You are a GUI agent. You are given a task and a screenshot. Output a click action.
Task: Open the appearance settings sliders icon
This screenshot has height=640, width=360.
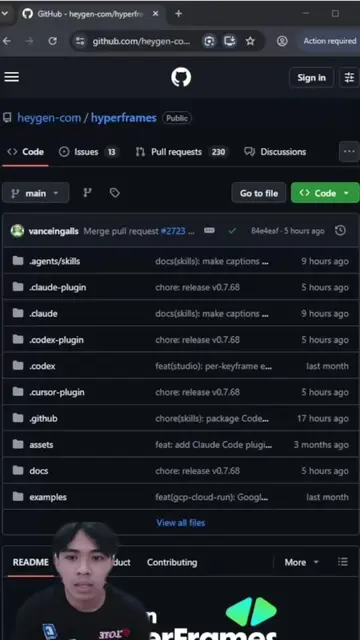click(x=349, y=78)
